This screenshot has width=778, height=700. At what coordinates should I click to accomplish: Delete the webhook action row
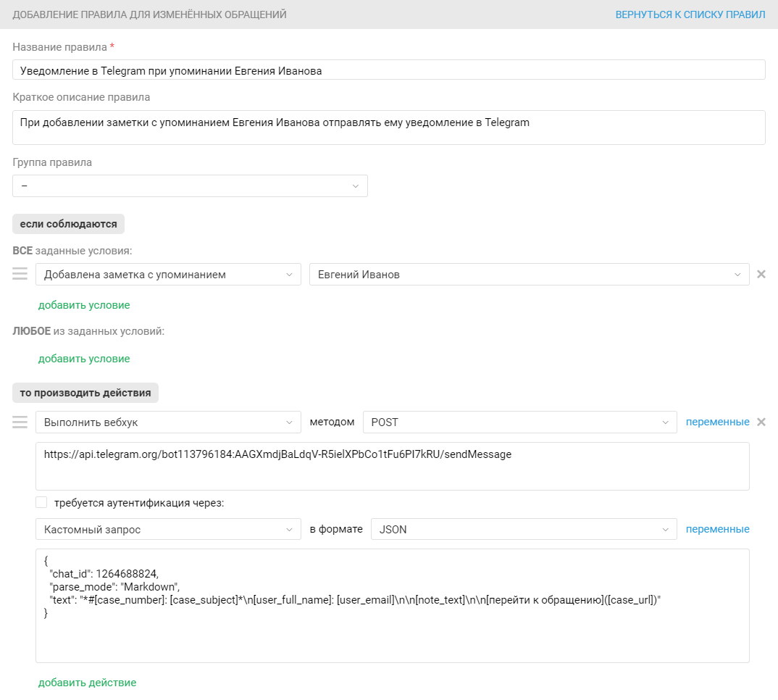[761, 422]
